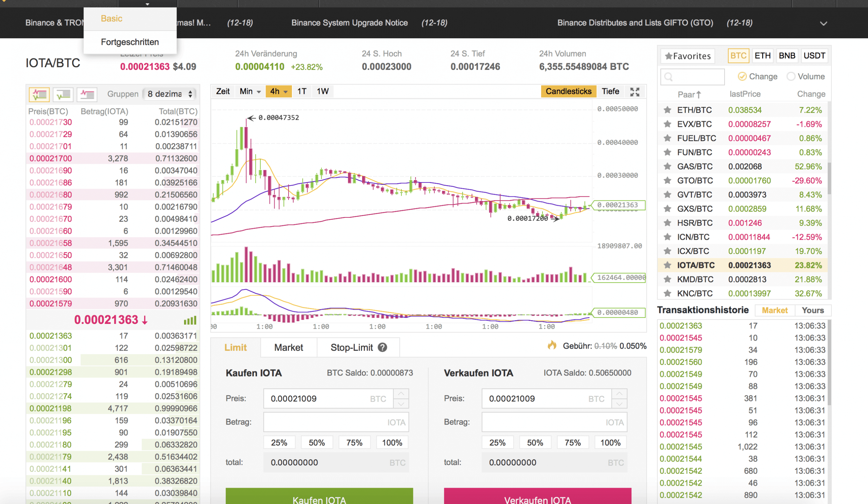Show the Favorites pair list

point(688,56)
